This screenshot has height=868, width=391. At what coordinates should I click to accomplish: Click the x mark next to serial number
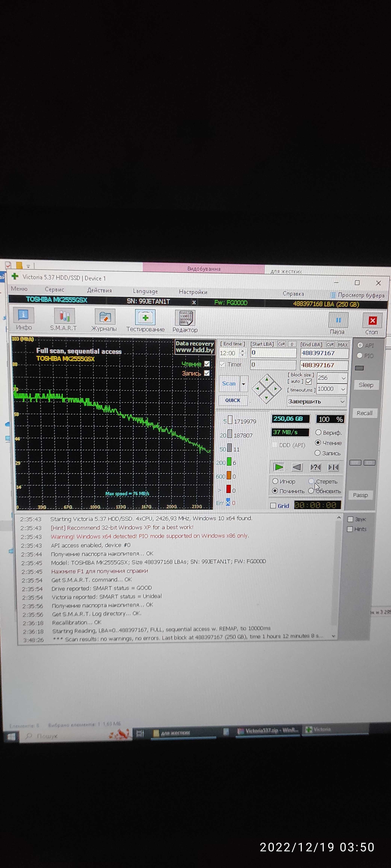tap(194, 302)
